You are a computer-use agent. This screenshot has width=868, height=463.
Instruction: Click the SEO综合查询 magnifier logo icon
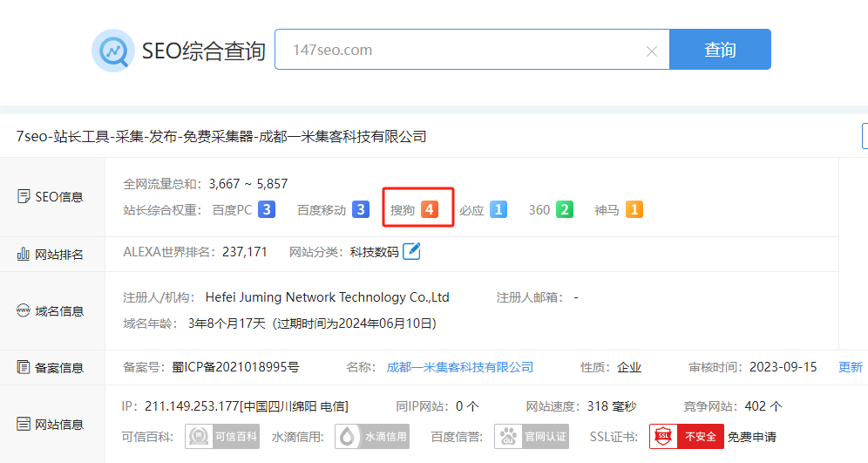pyautogui.click(x=113, y=51)
